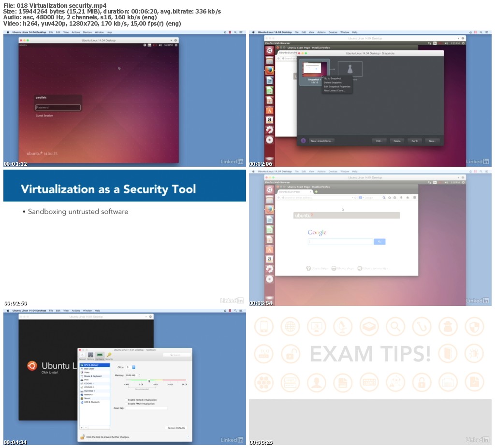
Task: Open title bar dropdown arrow in 00:04:34 VM window
Action: click(x=146, y=317)
